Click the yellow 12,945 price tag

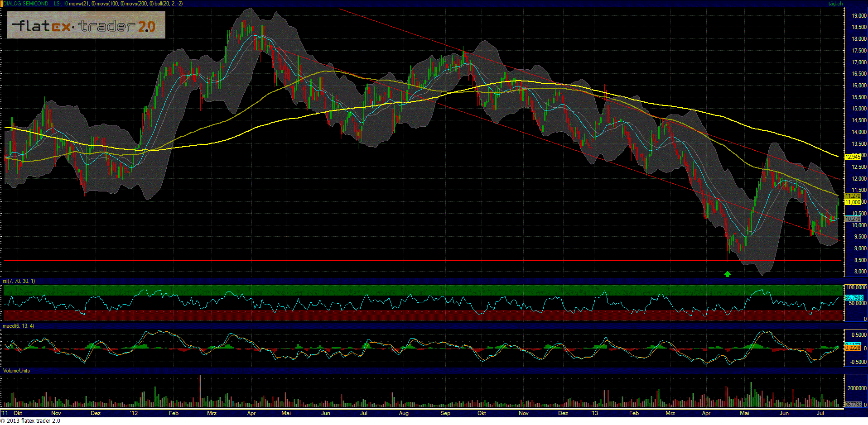(853, 157)
